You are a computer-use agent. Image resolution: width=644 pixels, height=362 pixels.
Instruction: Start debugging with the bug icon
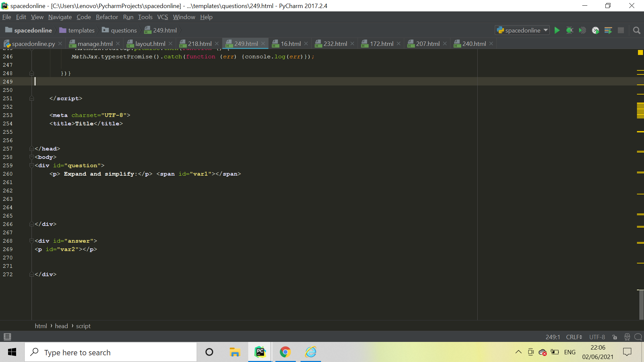pyautogui.click(x=570, y=30)
